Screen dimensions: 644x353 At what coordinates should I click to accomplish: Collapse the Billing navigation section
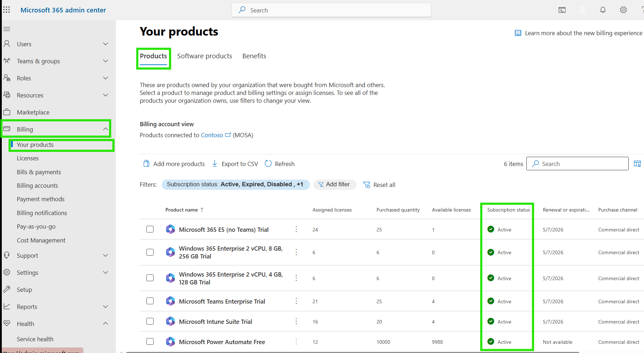click(106, 129)
